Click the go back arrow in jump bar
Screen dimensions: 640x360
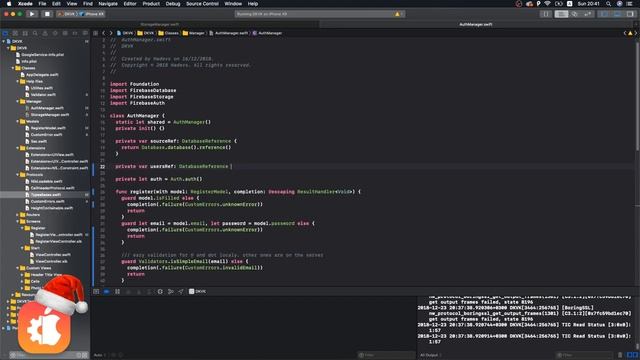pos(103,33)
